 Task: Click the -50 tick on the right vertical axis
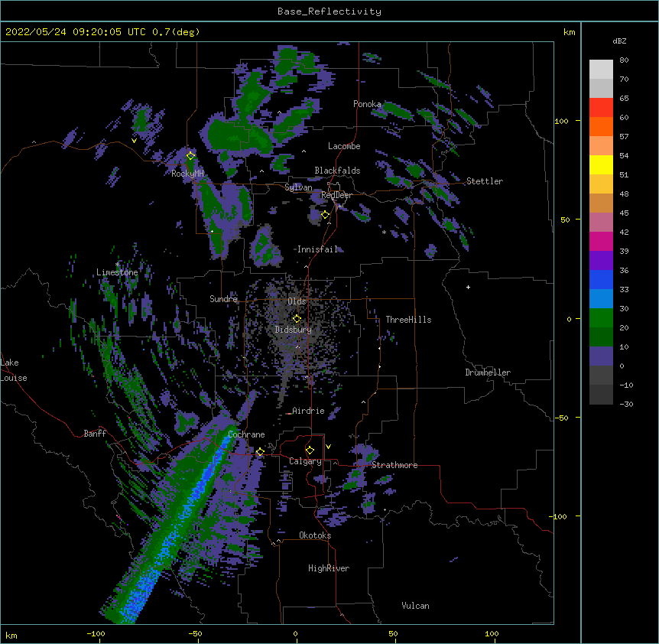click(x=561, y=418)
